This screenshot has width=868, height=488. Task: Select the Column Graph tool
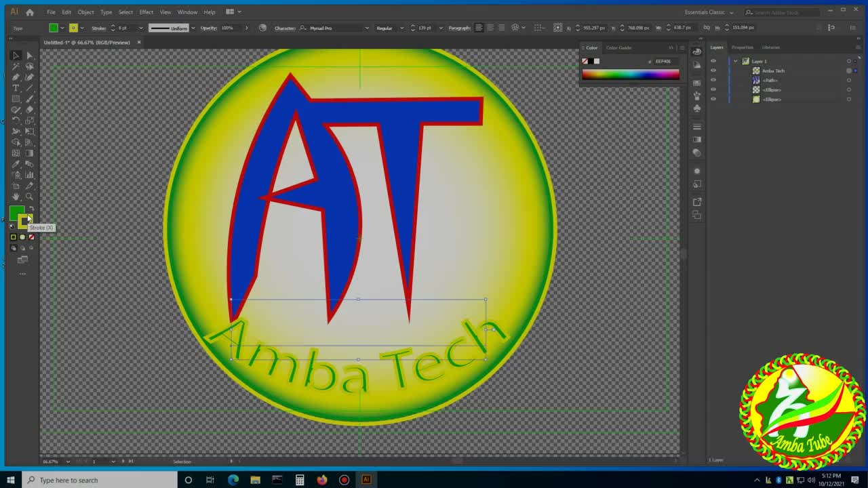[29, 175]
